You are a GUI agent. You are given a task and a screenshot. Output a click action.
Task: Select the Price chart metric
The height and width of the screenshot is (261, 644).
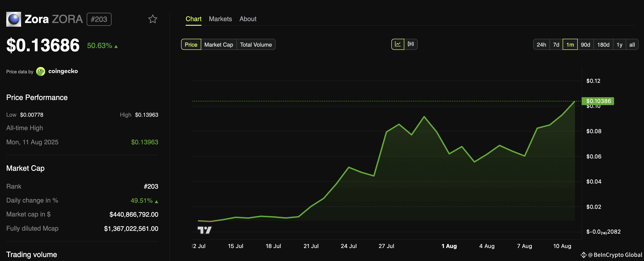[x=191, y=45]
